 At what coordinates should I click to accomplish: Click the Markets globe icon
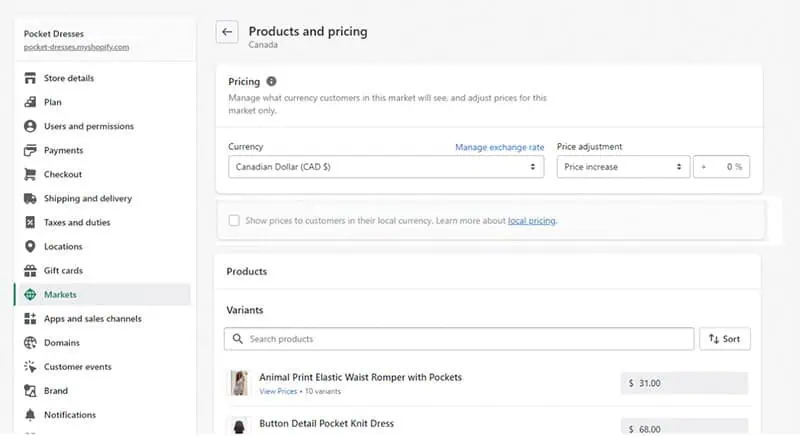pos(30,294)
